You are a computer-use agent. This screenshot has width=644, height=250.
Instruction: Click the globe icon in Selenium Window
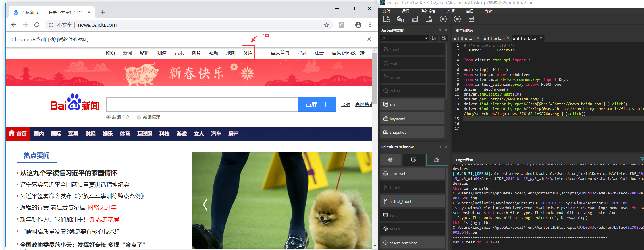click(390, 160)
